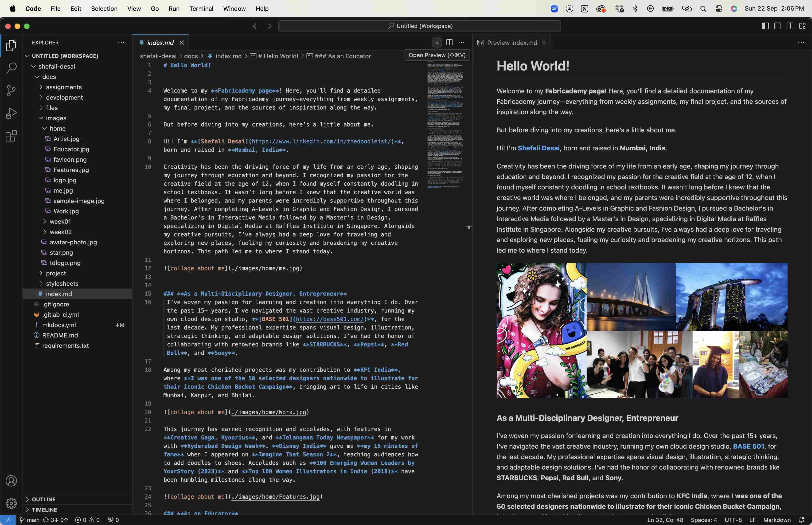Image resolution: width=812 pixels, height=525 pixels.
Task: Click the notifications bell in status bar
Action: pos(802,520)
